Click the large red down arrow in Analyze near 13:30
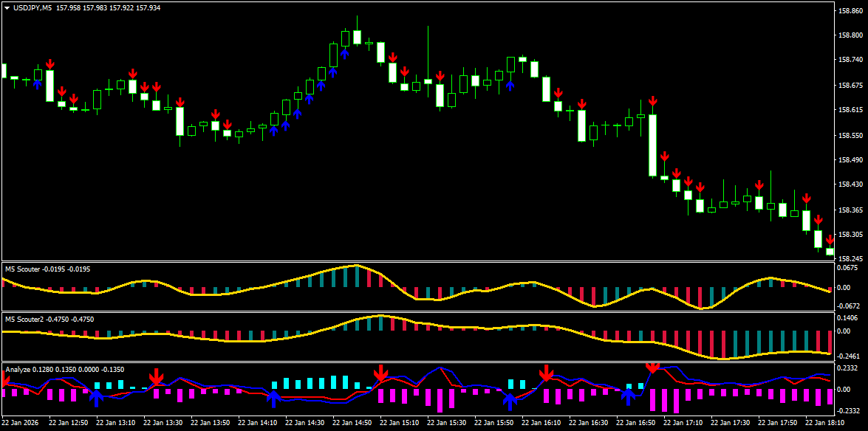The height and width of the screenshot is (431, 868). click(x=156, y=377)
